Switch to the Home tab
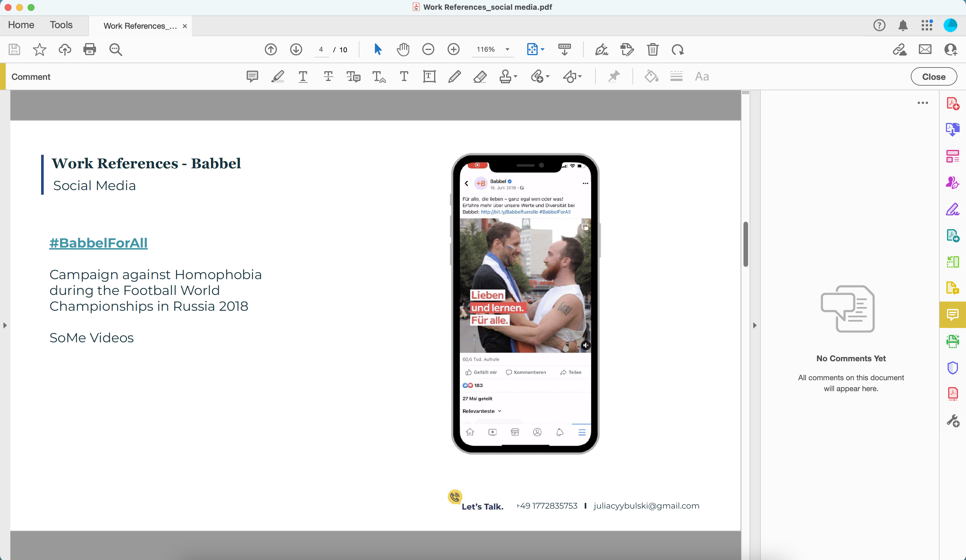Image resolution: width=966 pixels, height=560 pixels. (x=21, y=25)
